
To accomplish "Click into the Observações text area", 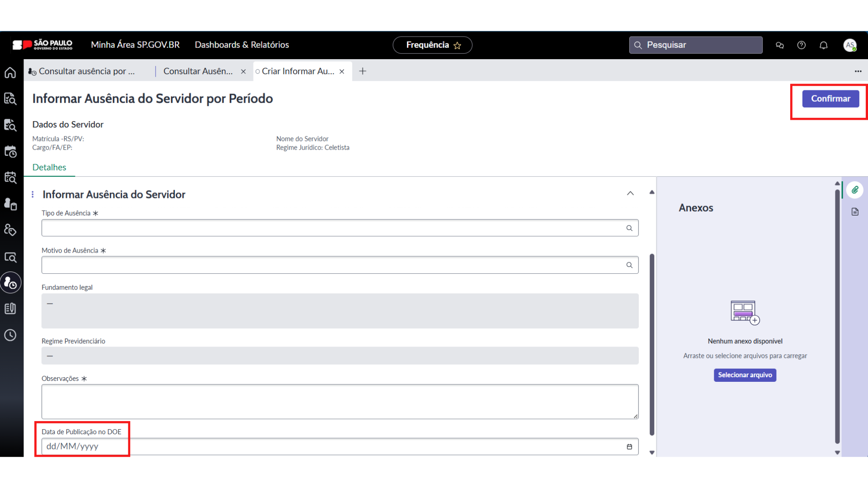I will (x=339, y=401).
